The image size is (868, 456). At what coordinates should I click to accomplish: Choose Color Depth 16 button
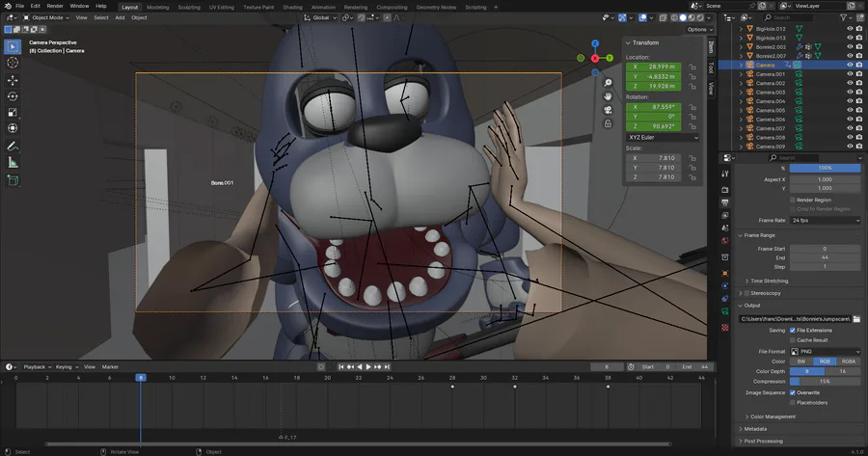[x=843, y=371]
